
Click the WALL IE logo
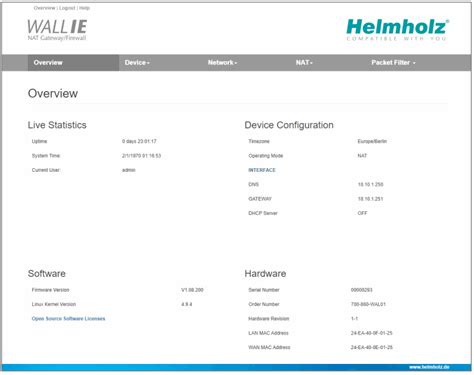pyautogui.click(x=57, y=30)
